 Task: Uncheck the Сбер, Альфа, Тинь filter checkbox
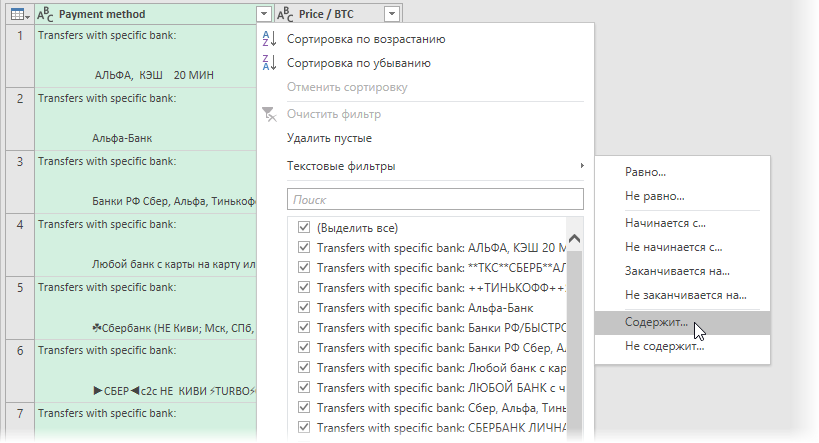tap(303, 407)
